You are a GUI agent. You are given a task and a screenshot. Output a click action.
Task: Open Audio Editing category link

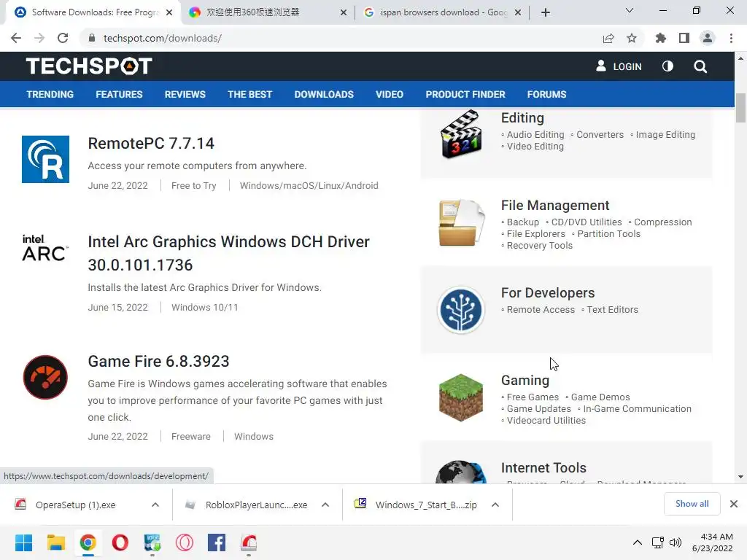pos(535,135)
